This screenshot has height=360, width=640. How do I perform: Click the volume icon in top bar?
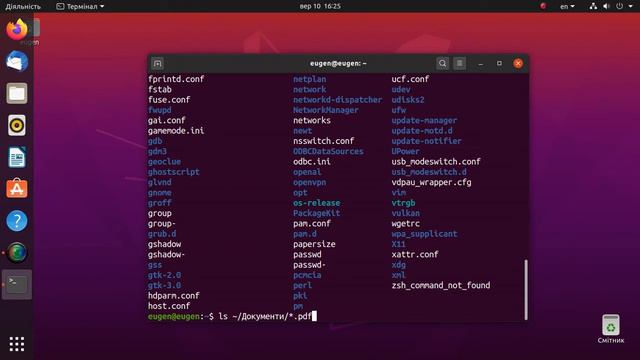tap(606, 6)
